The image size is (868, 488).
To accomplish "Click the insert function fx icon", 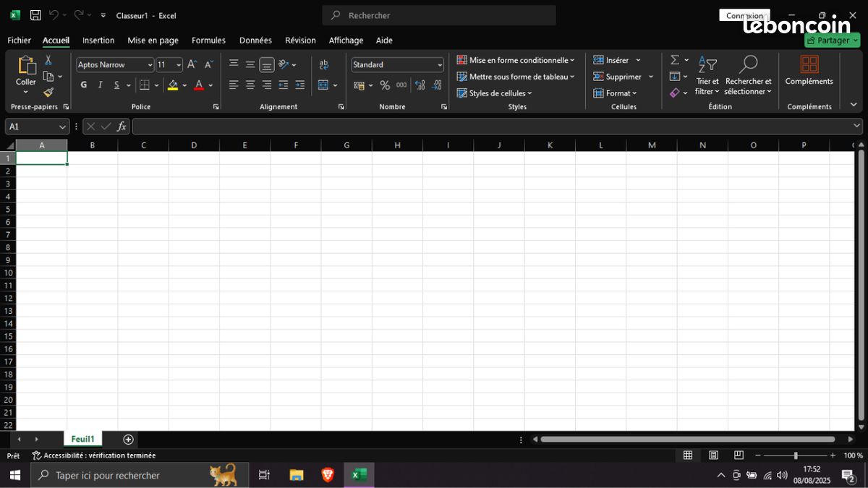I will pyautogui.click(x=122, y=127).
